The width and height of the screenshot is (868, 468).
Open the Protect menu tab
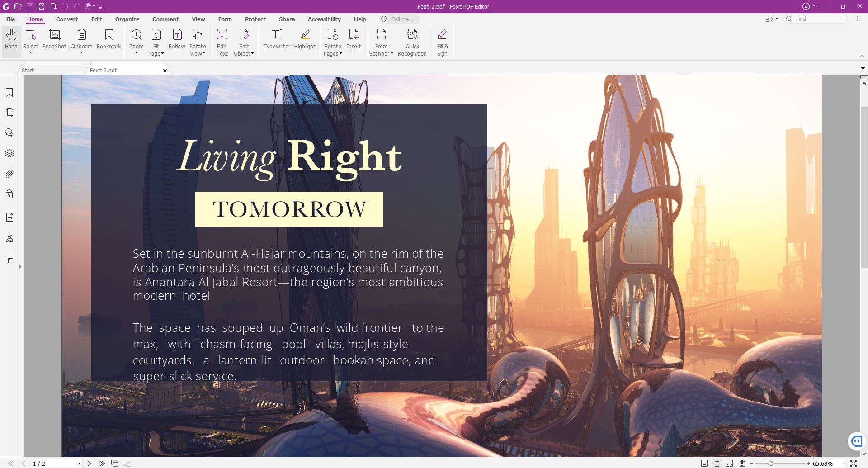(255, 19)
